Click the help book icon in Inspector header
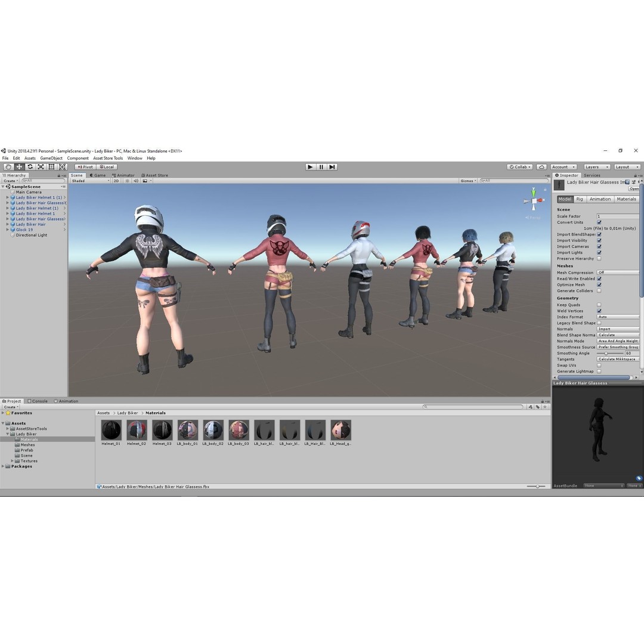 627,182
